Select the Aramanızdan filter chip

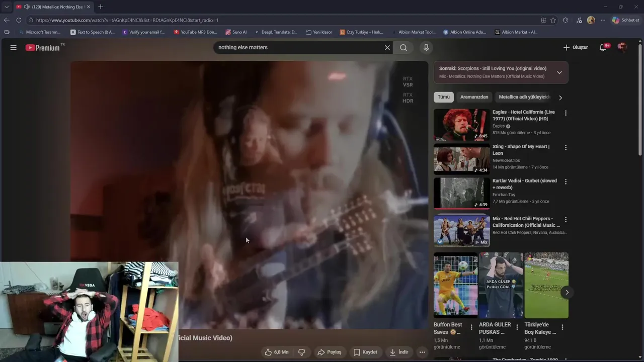pos(474,97)
